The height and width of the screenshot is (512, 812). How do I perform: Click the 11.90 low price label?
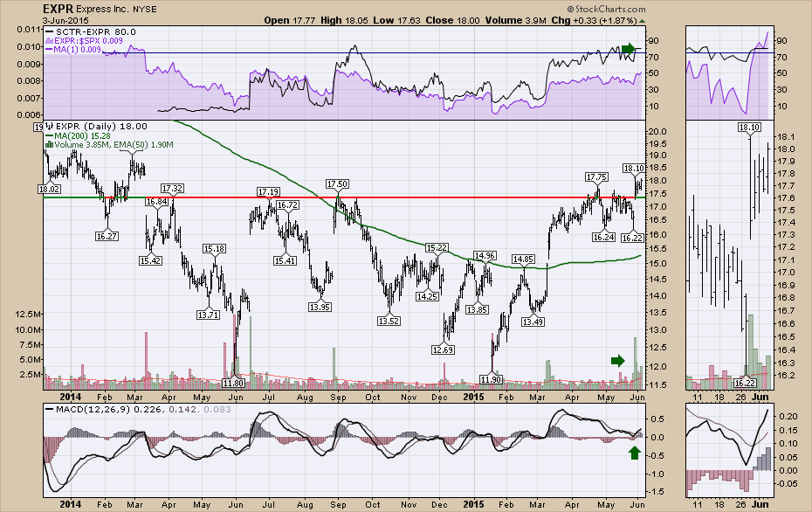tap(491, 380)
